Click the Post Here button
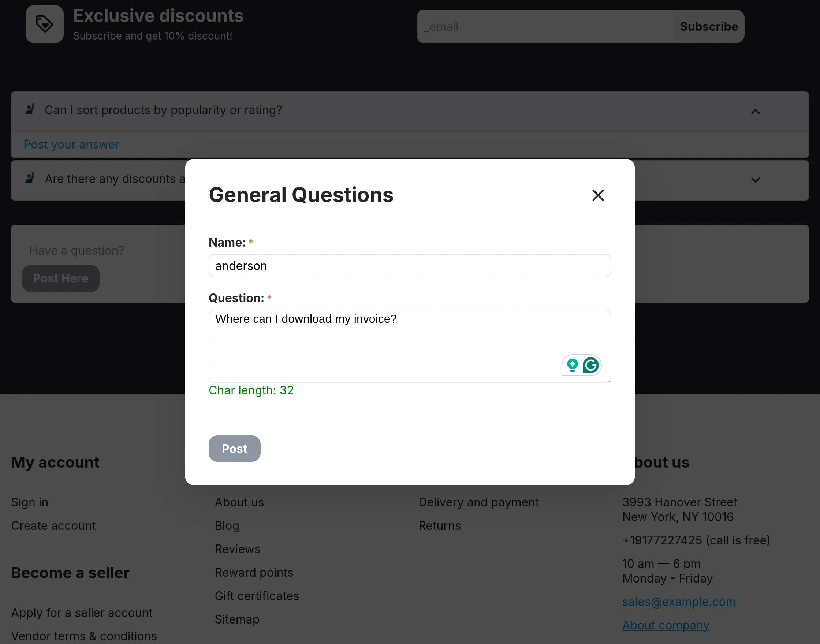This screenshot has width=820, height=644. point(61,278)
